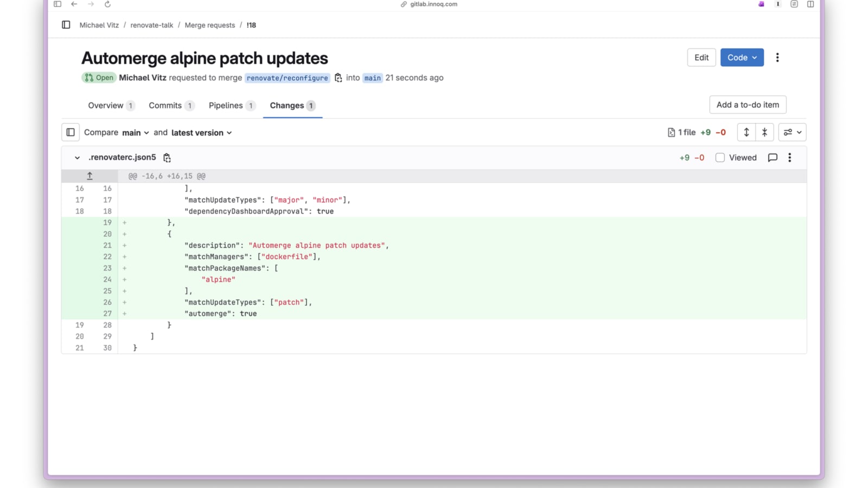Show the browser split view icon
This screenshot has width=868, height=488.
tap(810, 4)
